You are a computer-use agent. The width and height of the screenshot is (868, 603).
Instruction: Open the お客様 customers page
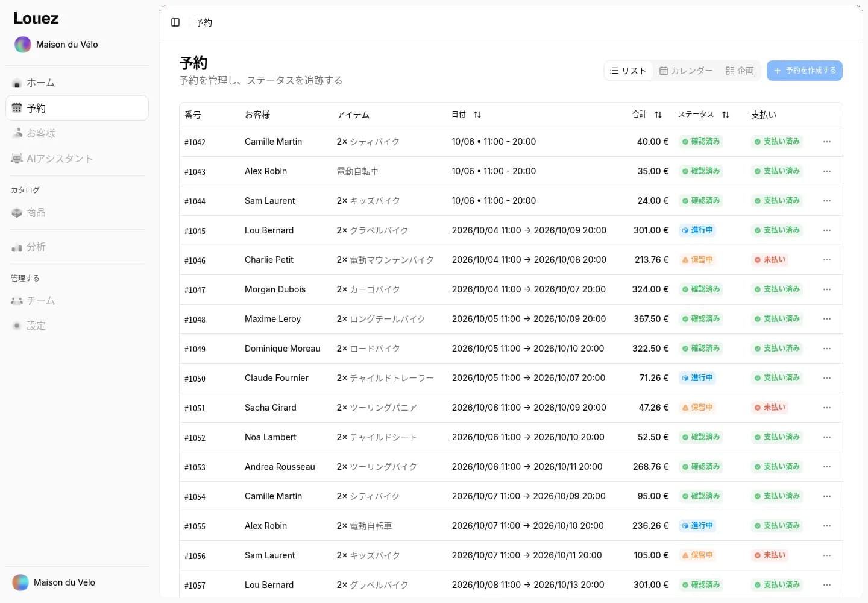tap(77, 133)
